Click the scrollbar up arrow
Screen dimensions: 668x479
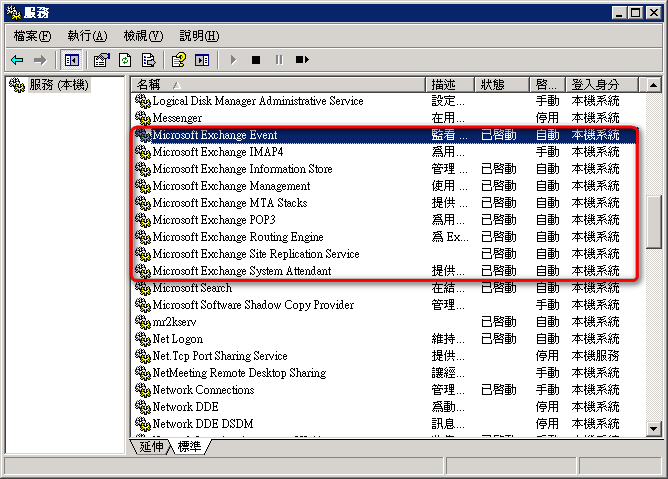(x=654, y=85)
